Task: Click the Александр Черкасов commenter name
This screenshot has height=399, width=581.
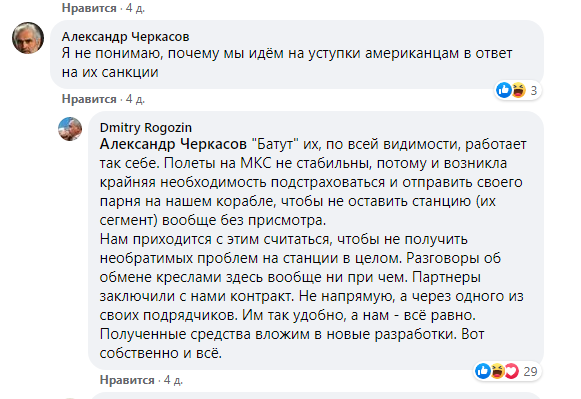Action: 125,37
